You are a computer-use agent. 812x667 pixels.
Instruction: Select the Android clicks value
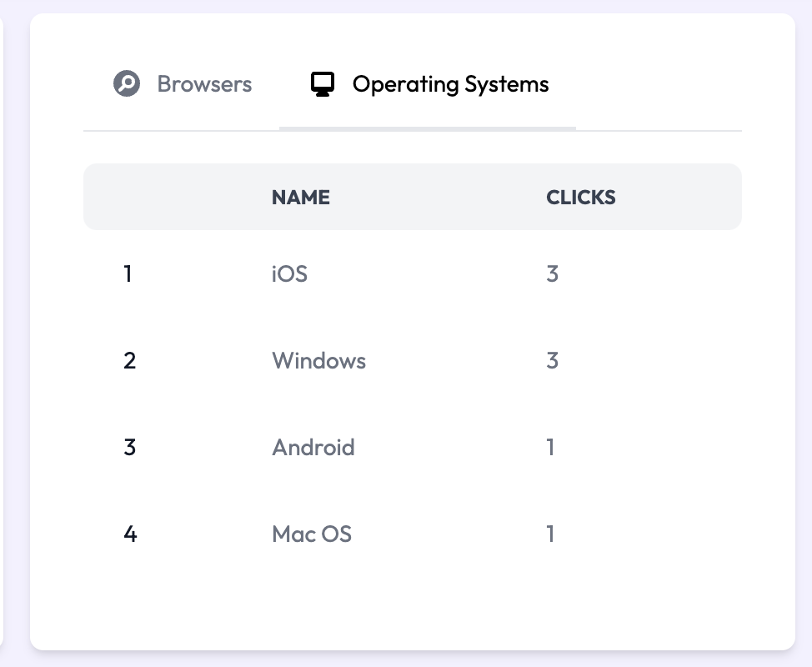550,448
